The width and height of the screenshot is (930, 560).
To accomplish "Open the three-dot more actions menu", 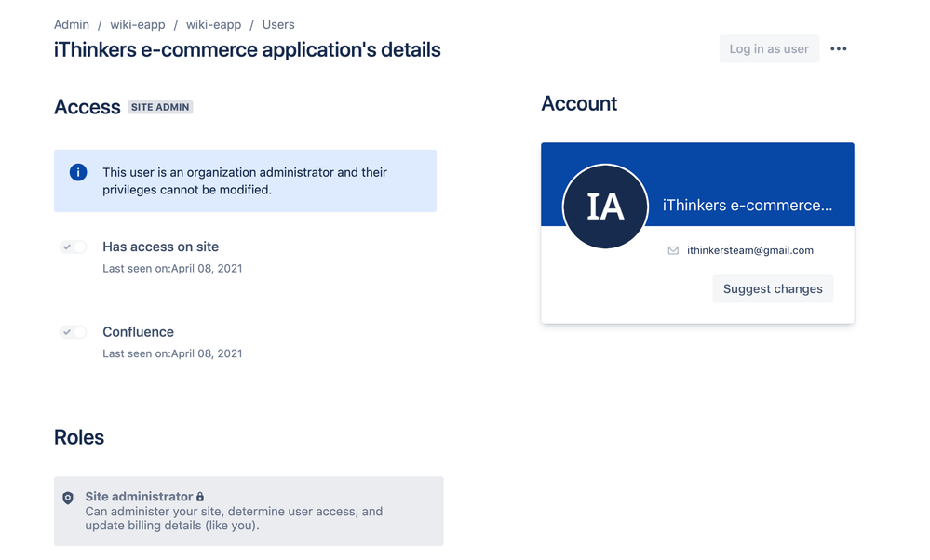I will click(838, 49).
